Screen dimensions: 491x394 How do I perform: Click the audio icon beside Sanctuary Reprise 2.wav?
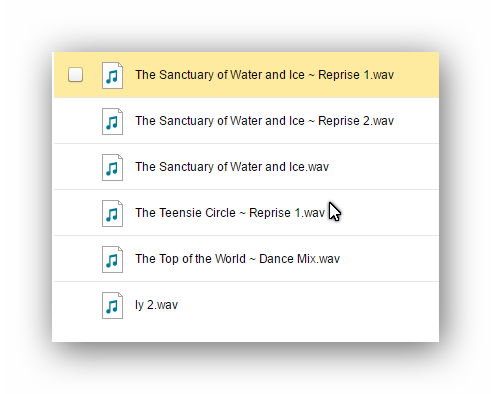(112, 121)
